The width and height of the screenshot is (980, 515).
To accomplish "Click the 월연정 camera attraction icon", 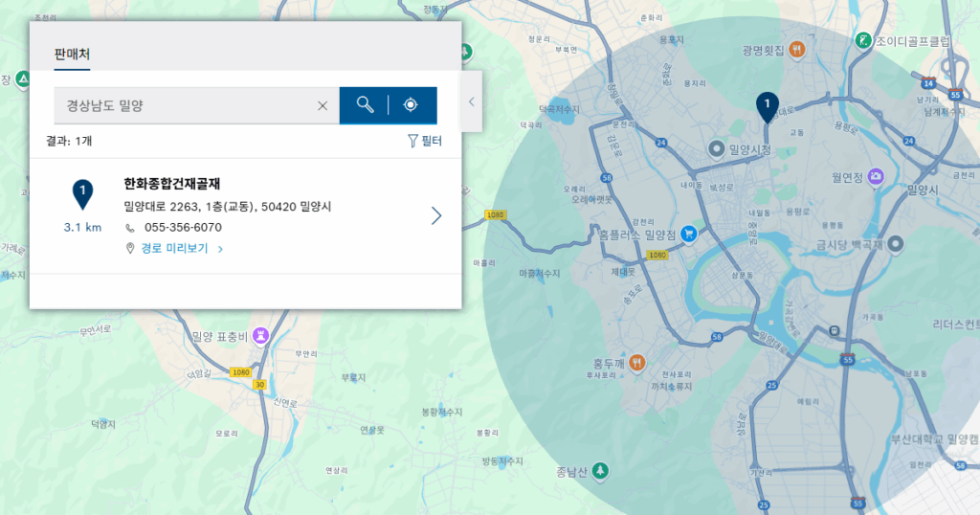I will [x=876, y=177].
